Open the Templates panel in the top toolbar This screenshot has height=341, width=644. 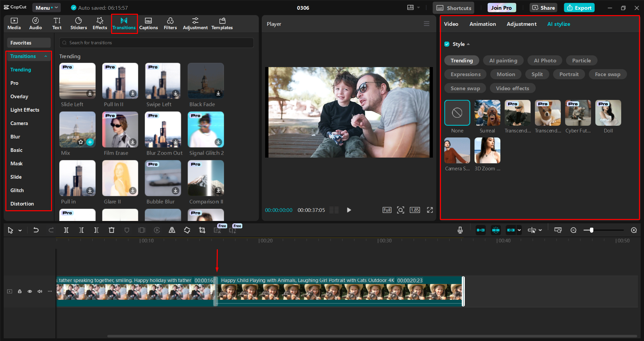coord(222,23)
